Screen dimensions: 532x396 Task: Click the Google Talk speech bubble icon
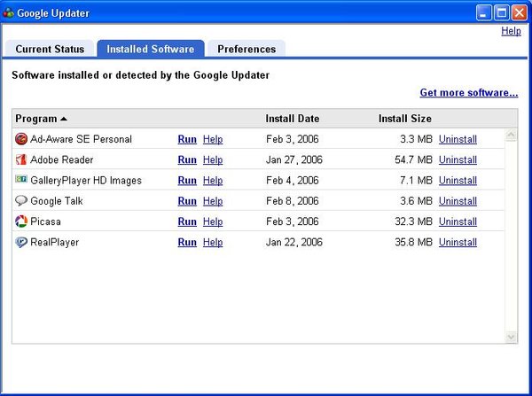pyautogui.click(x=21, y=201)
